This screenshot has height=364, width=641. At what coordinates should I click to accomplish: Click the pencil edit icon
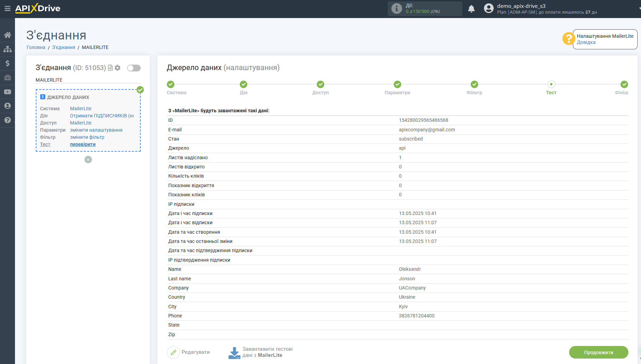(173, 352)
